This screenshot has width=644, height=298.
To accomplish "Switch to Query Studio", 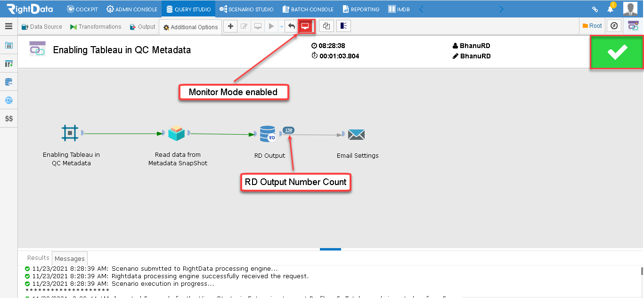I will 188,9.
